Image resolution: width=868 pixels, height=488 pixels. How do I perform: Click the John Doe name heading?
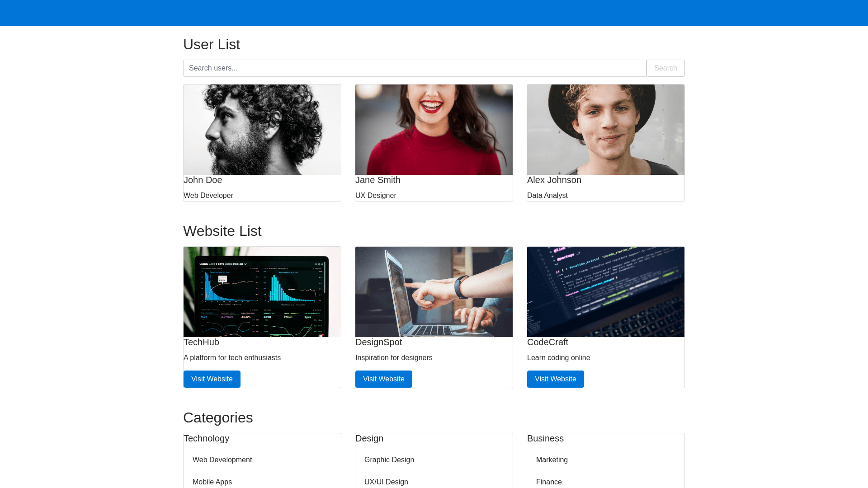pos(203,180)
